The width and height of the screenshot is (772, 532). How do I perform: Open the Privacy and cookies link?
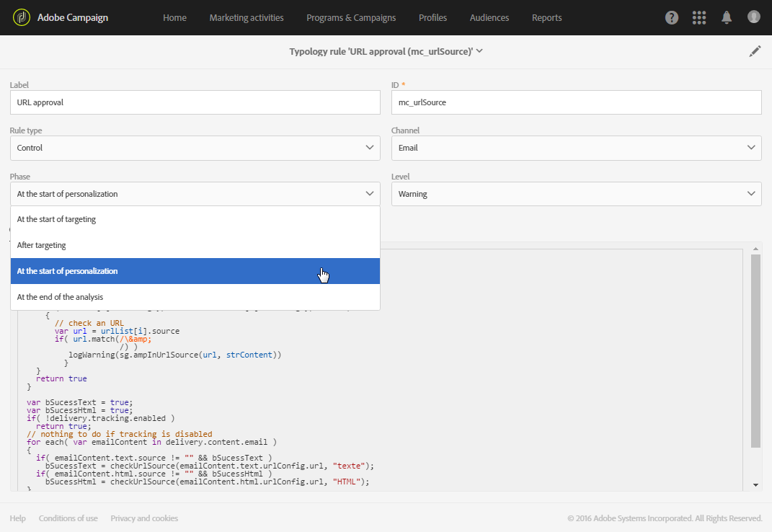144,518
